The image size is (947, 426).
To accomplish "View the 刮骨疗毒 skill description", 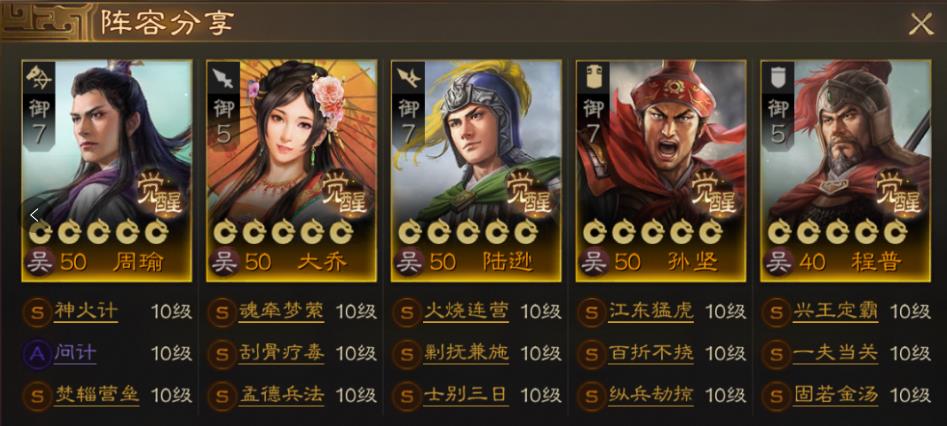I will 281,353.
